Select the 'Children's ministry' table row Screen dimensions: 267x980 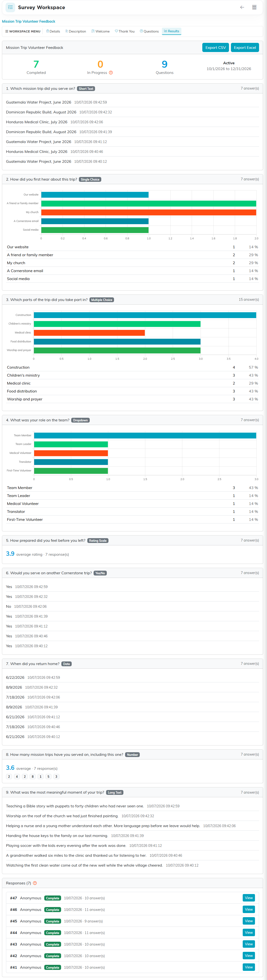[133, 375]
